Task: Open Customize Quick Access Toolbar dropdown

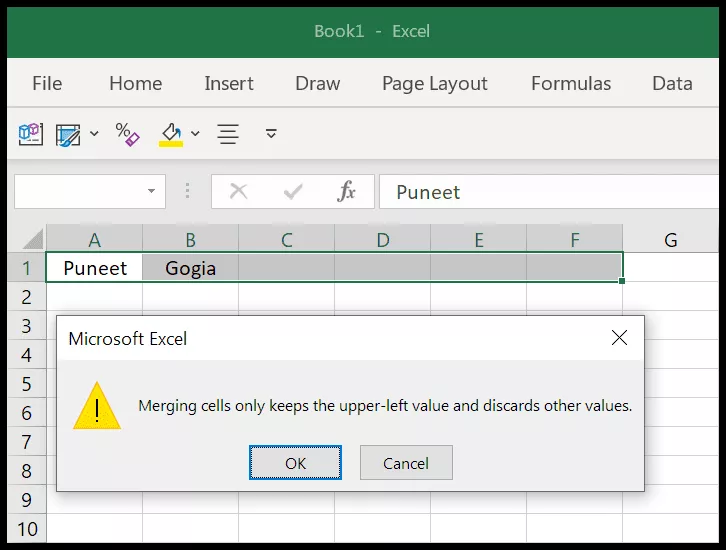Action: pyautogui.click(x=271, y=134)
